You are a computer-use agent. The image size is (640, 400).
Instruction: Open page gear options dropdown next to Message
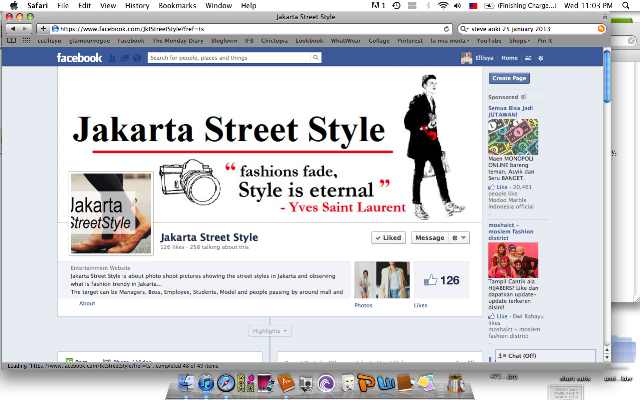coord(459,238)
